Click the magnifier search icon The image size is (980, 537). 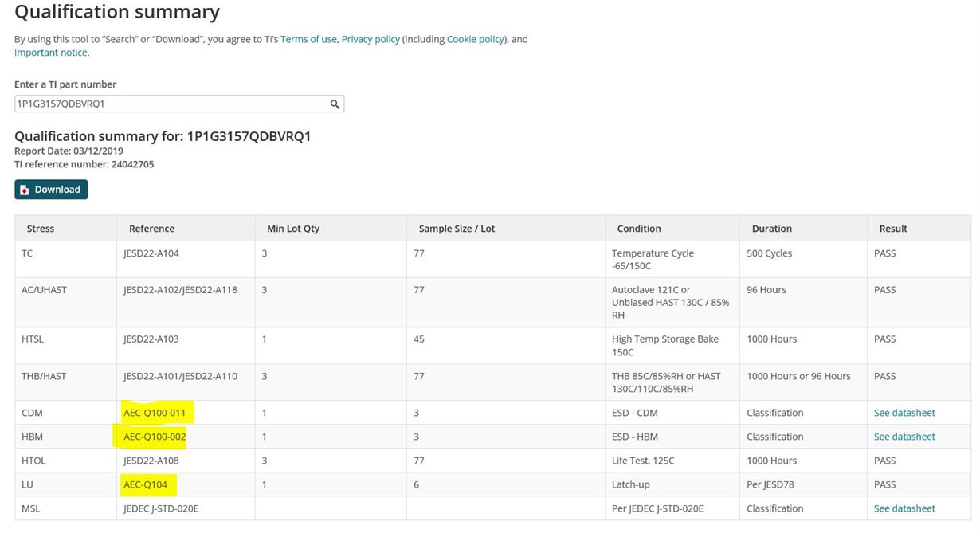tap(335, 104)
